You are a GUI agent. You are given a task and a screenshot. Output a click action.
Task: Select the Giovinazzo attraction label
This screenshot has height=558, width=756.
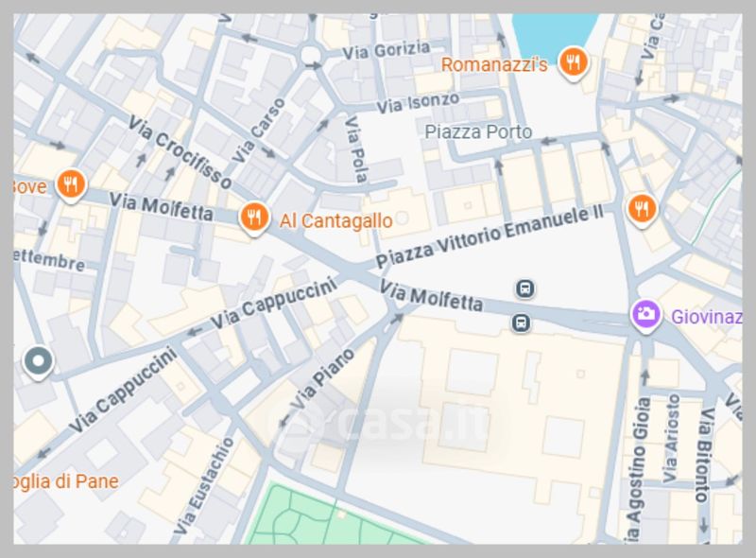click(x=707, y=317)
